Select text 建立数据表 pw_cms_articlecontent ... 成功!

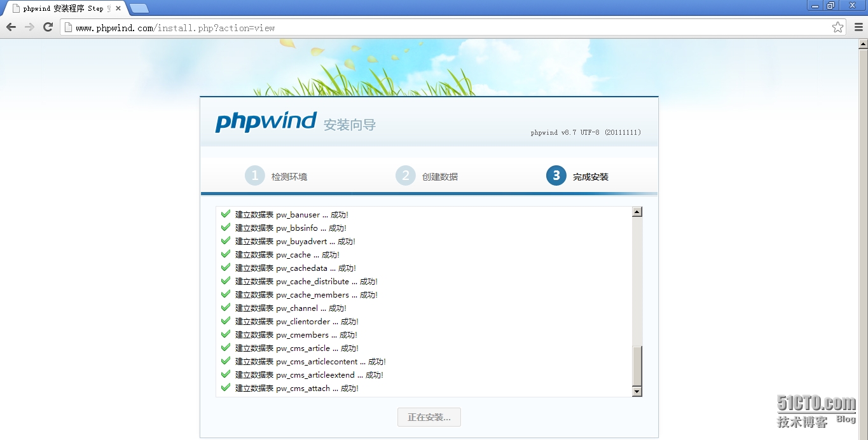pos(311,362)
